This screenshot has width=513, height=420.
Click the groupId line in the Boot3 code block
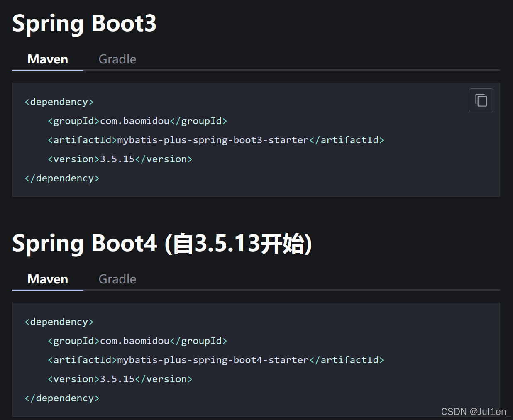[137, 121]
